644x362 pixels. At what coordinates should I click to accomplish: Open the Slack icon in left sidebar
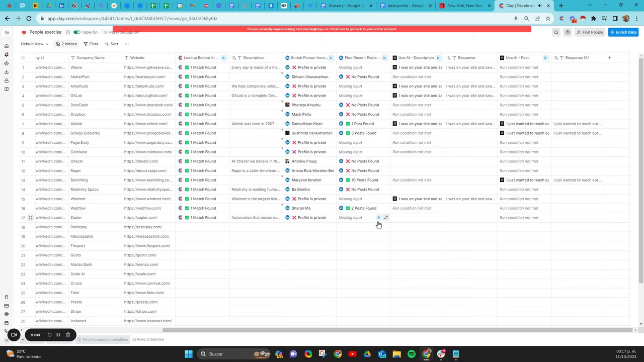(x=7, y=314)
